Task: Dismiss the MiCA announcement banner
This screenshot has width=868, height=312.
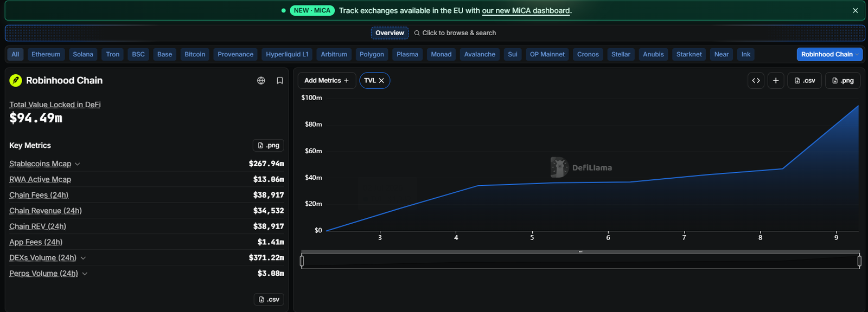Action: pos(855,10)
